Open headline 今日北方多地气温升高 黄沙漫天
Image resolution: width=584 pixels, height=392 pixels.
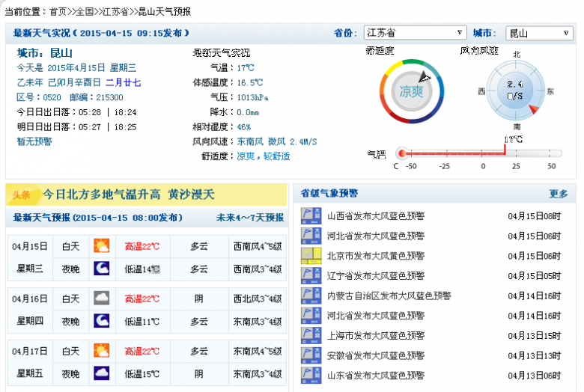[x=129, y=195]
